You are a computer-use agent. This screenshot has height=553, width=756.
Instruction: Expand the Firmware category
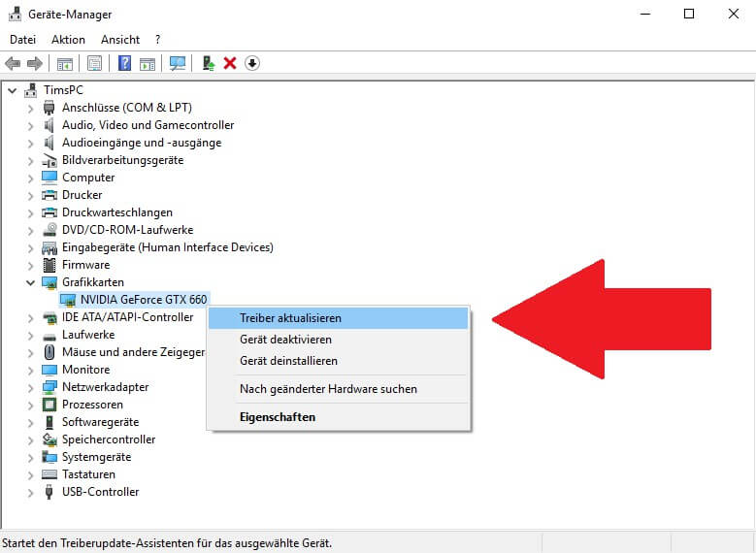30,265
